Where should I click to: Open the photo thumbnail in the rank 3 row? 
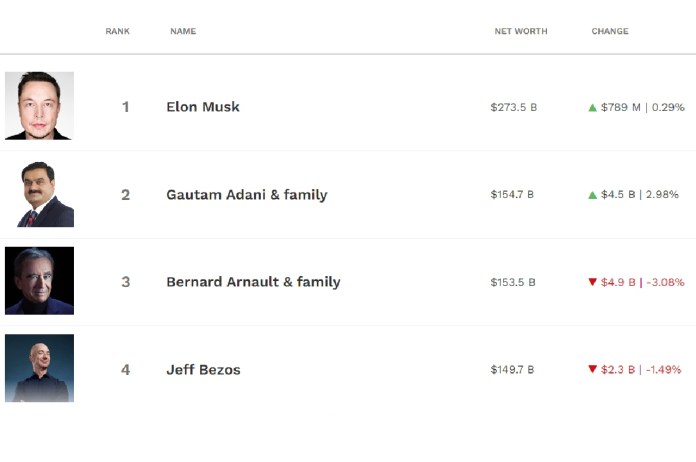[x=39, y=281]
